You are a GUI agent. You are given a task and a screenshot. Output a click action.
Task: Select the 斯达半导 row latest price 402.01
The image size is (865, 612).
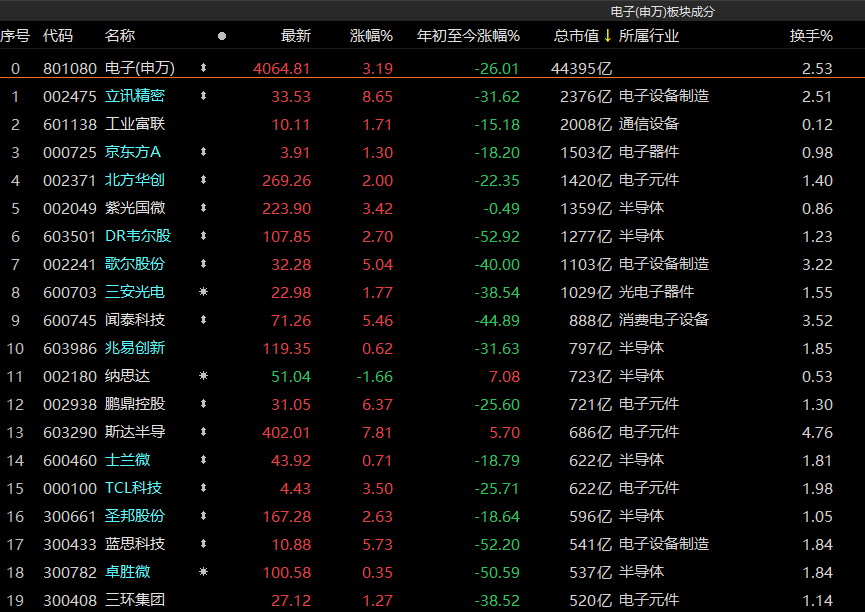[x=285, y=432]
